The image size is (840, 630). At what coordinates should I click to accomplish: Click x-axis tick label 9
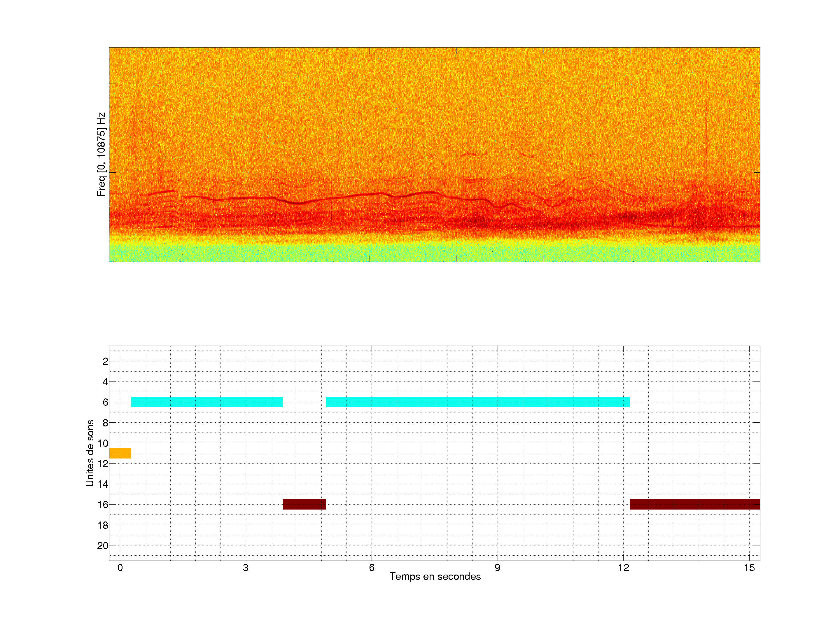pyautogui.click(x=497, y=568)
